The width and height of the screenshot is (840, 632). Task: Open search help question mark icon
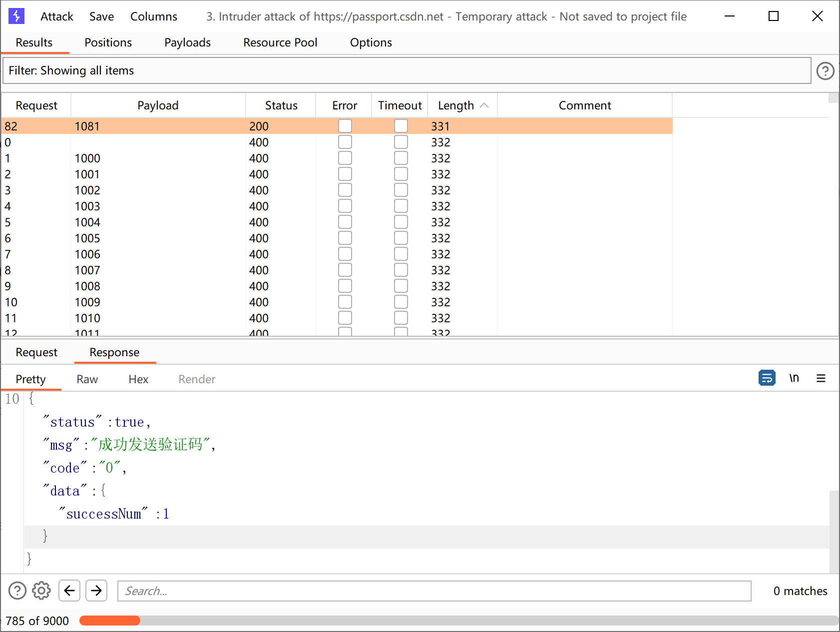point(17,591)
